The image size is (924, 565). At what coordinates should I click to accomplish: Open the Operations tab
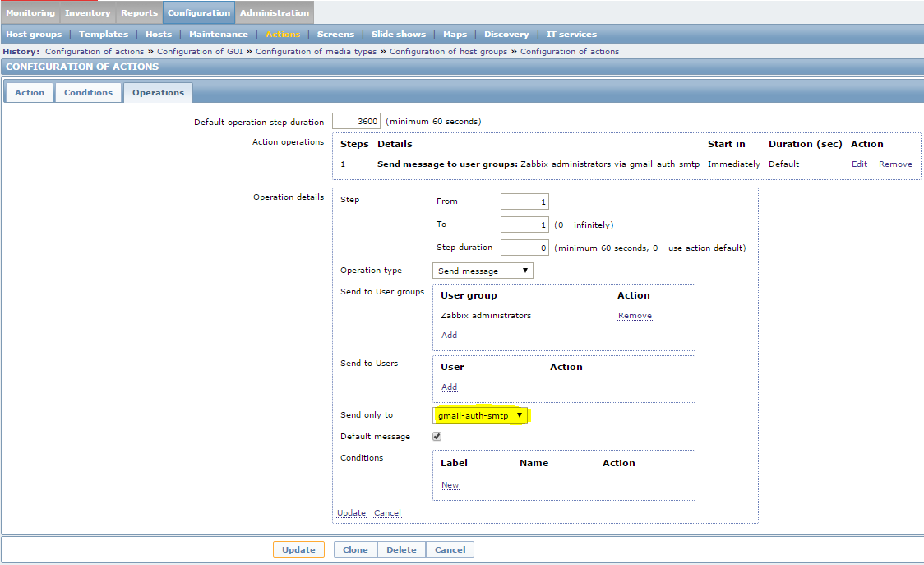(x=158, y=92)
